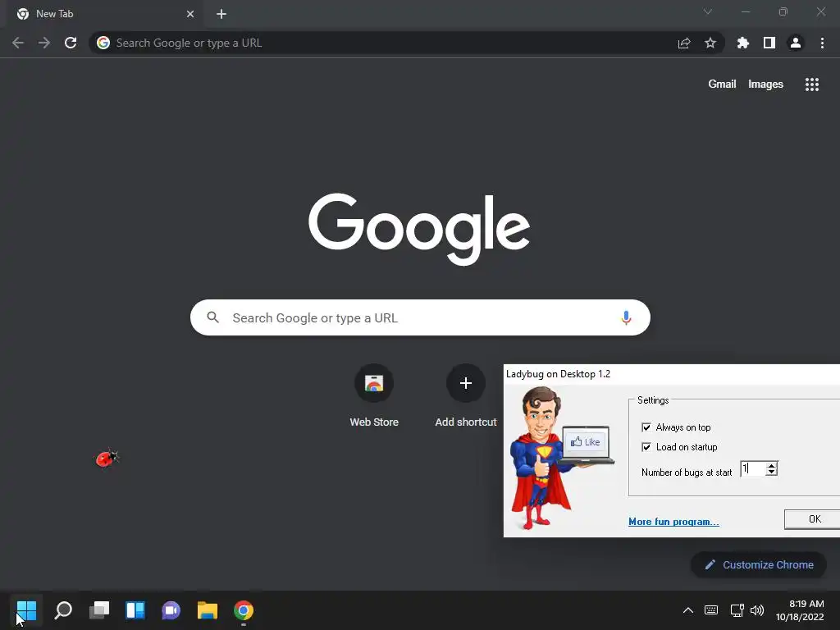840x630 pixels.
Task: Open the Extensions puzzle icon
Action: coord(742,43)
